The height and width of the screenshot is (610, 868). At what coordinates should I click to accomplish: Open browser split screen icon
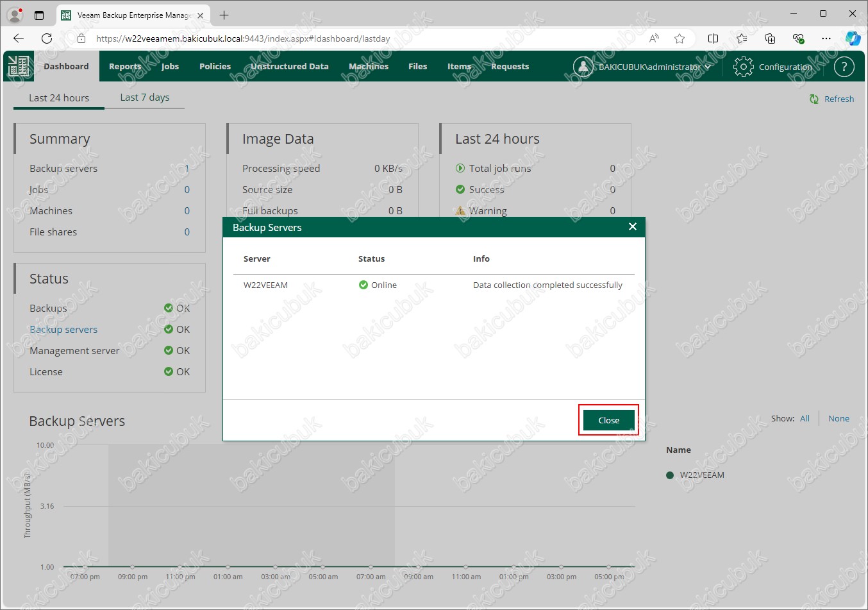[713, 38]
